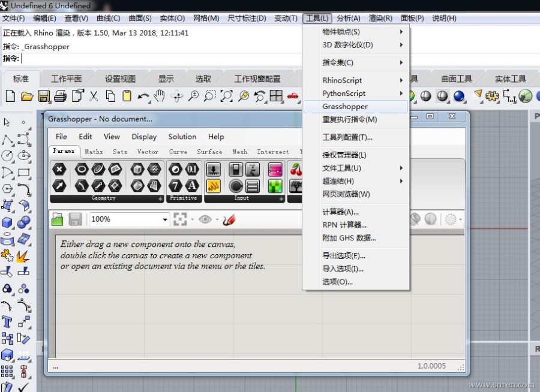Click the Grasshopper canvas hint text area

(x=163, y=255)
